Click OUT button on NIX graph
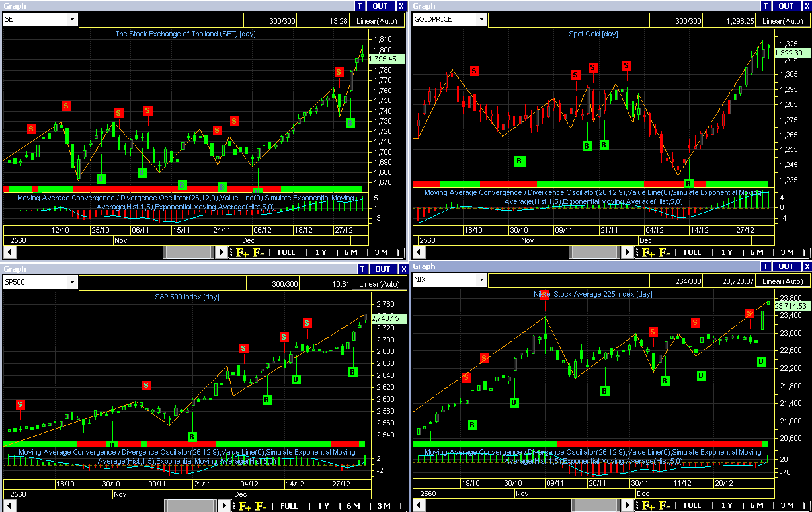 (x=786, y=266)
